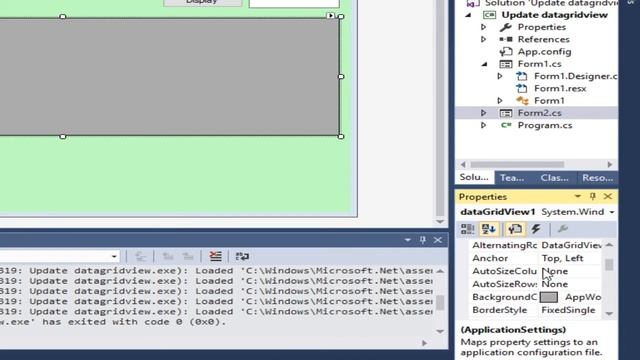
Task: Click Output window scroll down arrow
Action: (440, 331)
